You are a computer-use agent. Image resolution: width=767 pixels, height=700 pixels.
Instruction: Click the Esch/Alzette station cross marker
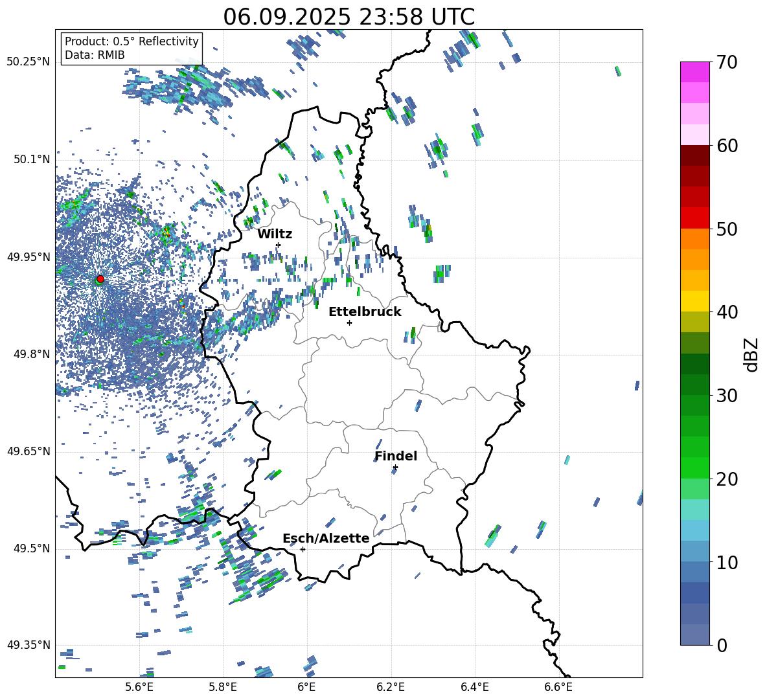(303, 549)
